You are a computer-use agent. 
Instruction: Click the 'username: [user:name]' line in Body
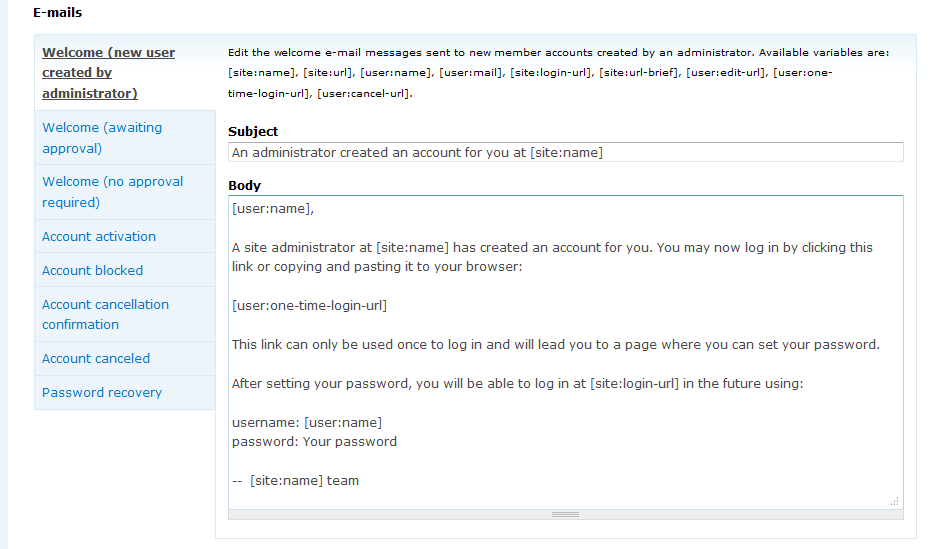307,423
